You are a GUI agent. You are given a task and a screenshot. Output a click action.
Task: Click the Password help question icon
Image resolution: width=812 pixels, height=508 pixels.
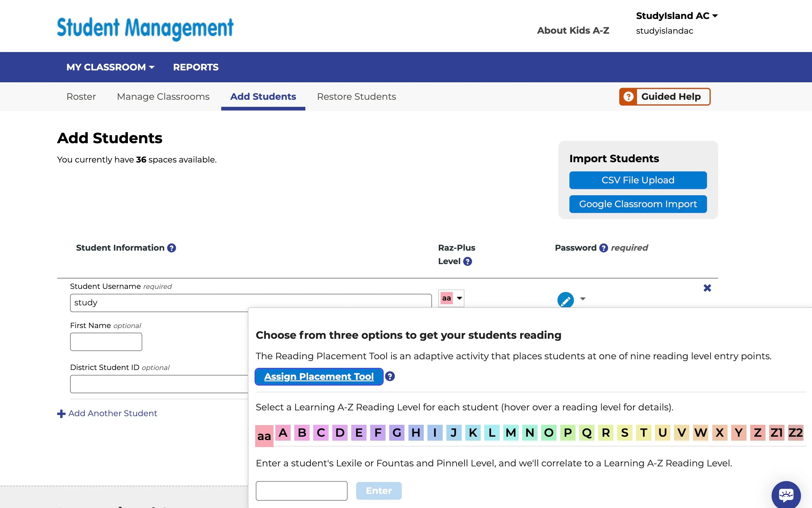[x=603, y=248]
